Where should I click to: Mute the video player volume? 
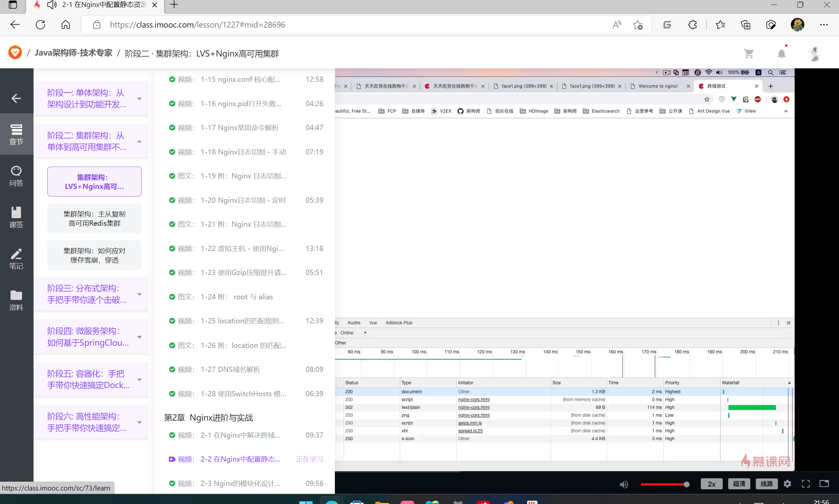(624, 484)
